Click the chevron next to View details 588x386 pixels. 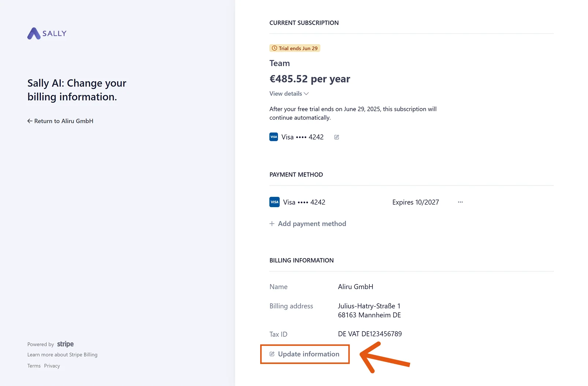tap(306, 94)
